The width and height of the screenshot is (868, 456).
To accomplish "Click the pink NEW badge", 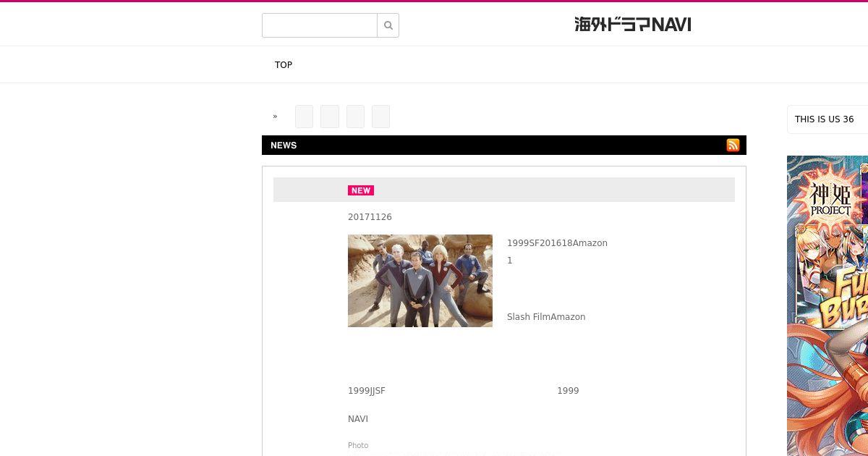I will coord(361,190).
